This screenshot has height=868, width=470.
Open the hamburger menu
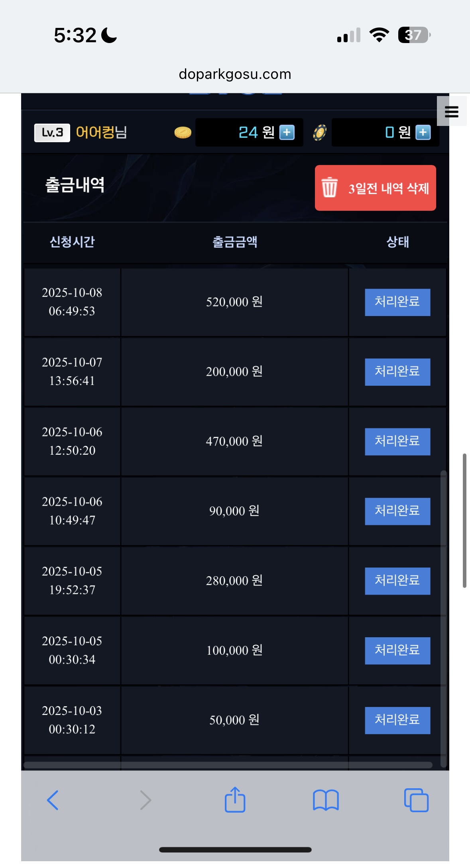point(451,112)
